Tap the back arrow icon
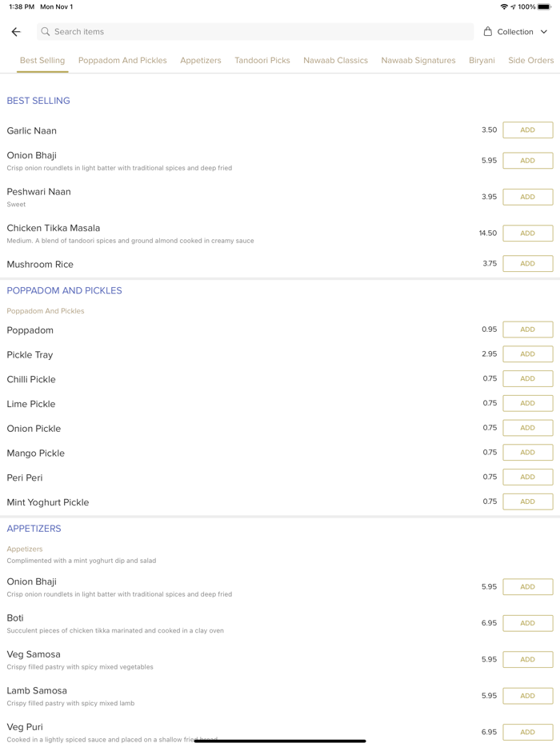This screenshot has width=560, height=747. tap(16, 32)
